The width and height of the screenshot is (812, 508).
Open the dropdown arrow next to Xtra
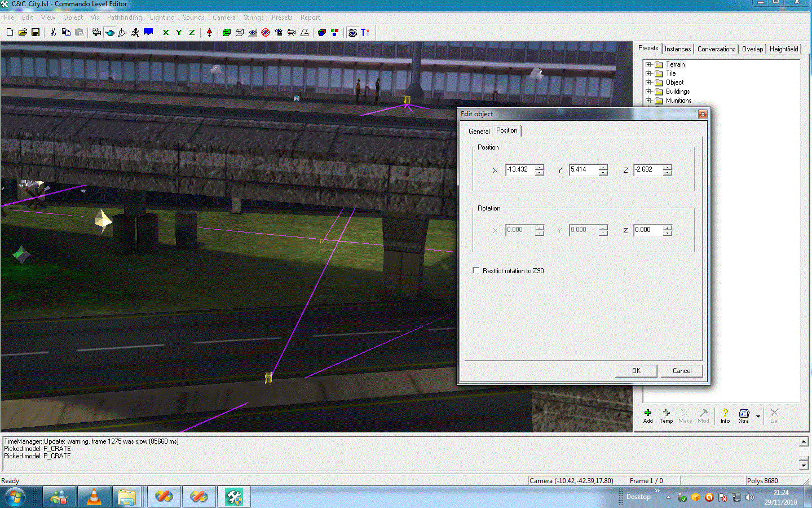pyautogui.click(x=758, y=417)
